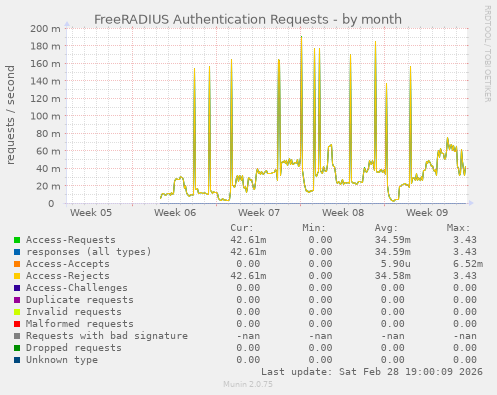Click the 'Week 07' x-axis label
Viewport: 497px width, 395px height.
click(259, 213)
